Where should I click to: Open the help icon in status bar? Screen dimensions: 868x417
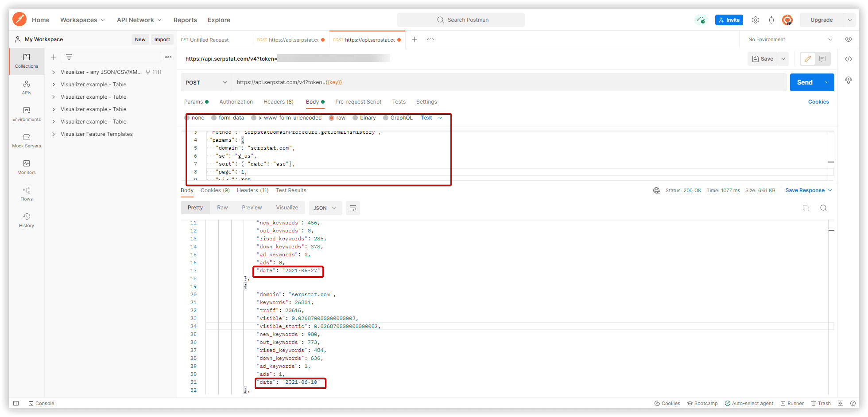click(853, 403)
